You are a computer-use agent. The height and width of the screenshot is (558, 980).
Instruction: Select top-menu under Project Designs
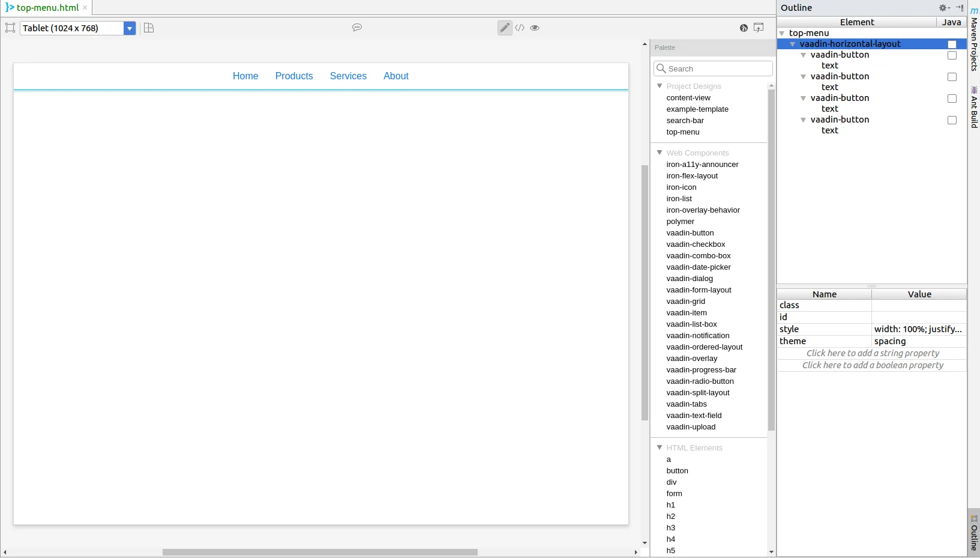click(x=684, y=132)
